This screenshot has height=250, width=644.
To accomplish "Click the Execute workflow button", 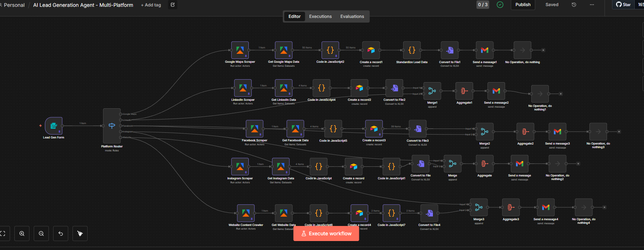I will pyautogui.click(x=326, y=234).
